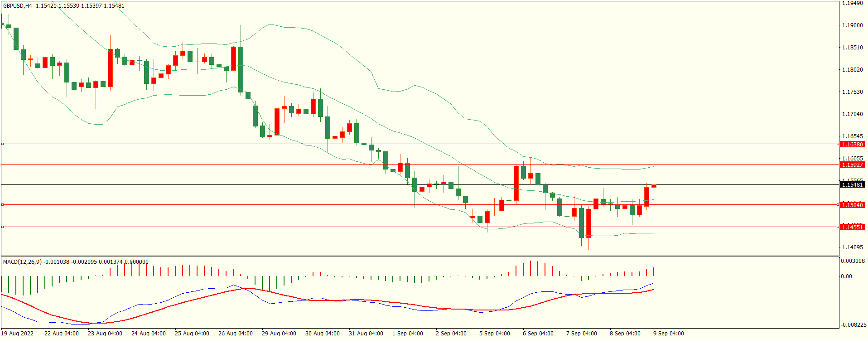Click the 9 Sep 04:00 time label
Image resolution: width=868 pixels, height=339 pixels.
click(669, 334)
